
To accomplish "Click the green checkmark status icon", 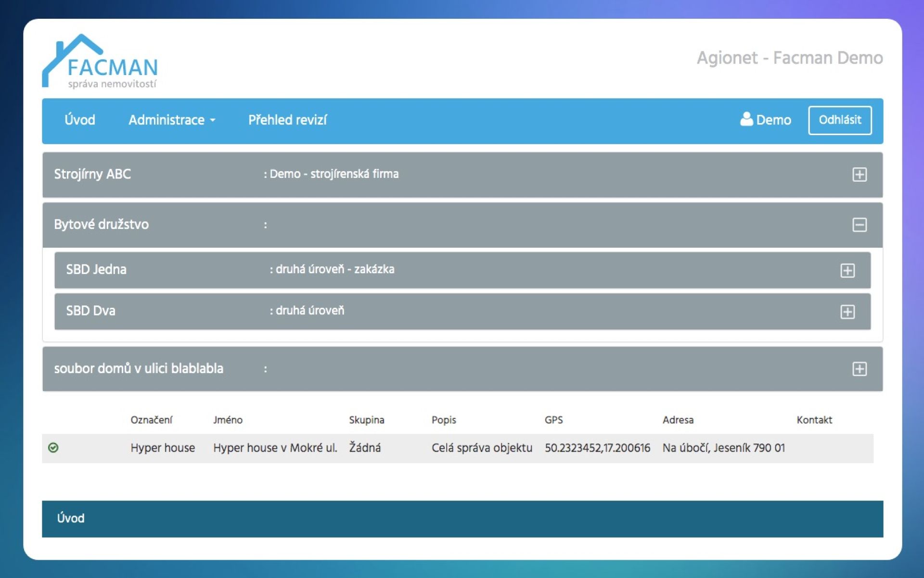I will [x=53, y=448].
